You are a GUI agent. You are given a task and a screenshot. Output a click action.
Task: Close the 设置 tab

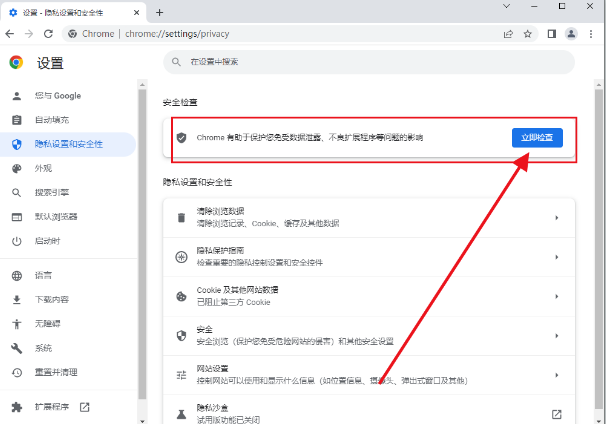[136, 13]
